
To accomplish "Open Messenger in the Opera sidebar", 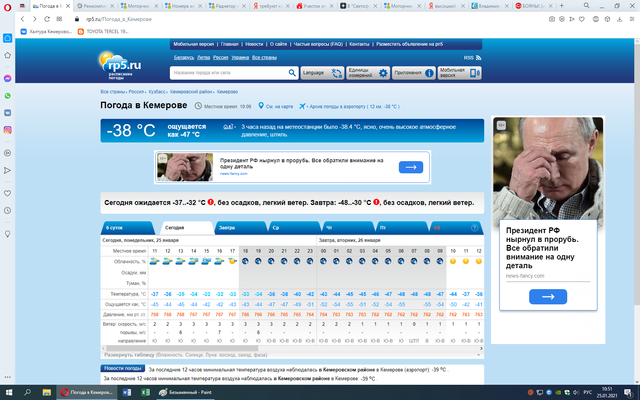I will tap(7, 78).
